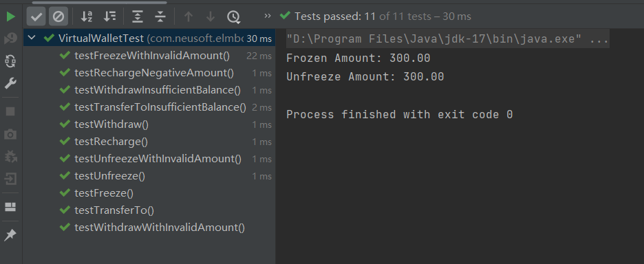Click the Stop process square button
This screenshot has height=264, width=644.
10,111
